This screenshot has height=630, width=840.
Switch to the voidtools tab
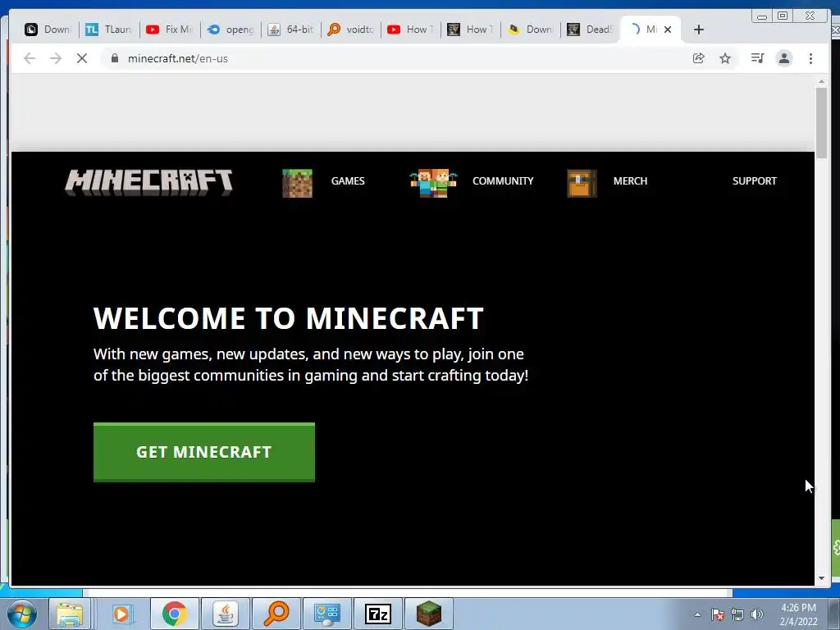(x=351, y=30)
